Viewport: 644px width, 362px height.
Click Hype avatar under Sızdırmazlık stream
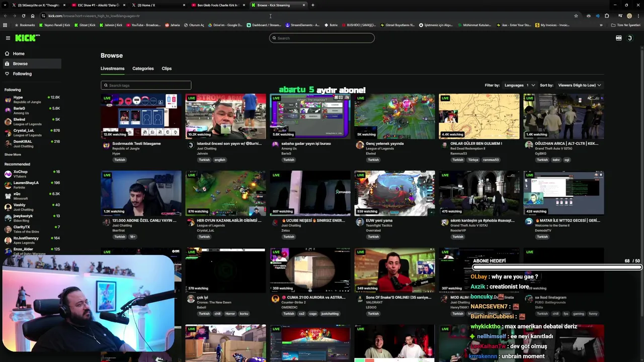click(106, 145)
